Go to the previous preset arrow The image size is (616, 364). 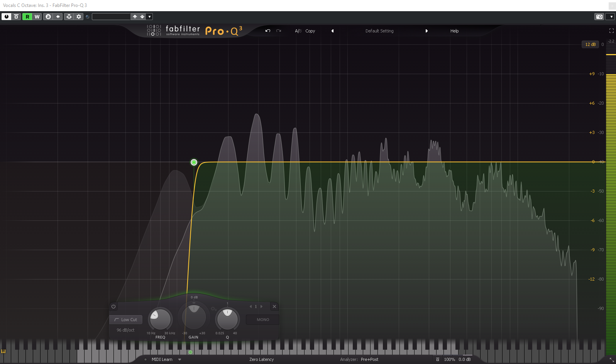point(332,31)
